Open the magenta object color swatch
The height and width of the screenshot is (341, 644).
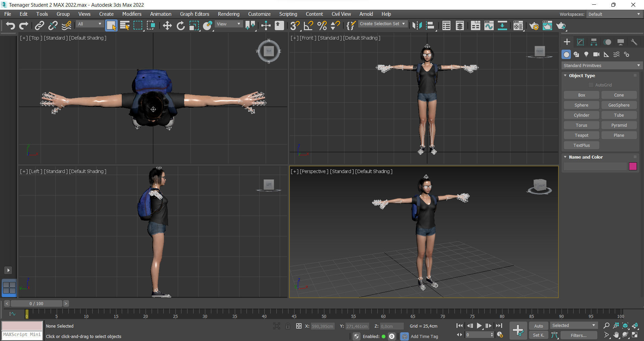633,166
